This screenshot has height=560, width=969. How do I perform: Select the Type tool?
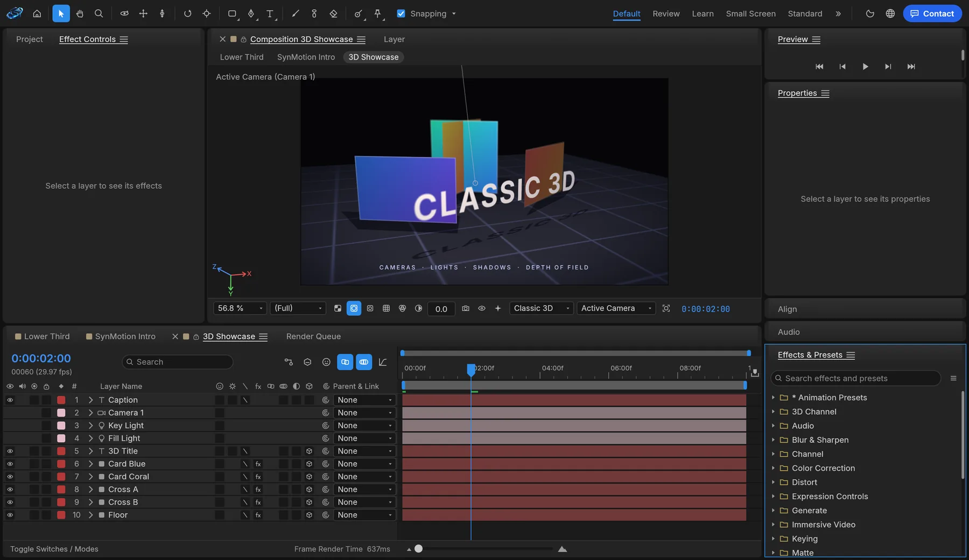[270, 13]
